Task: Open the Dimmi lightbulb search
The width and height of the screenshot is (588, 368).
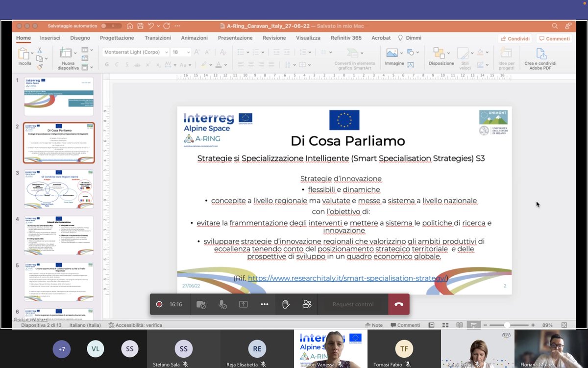Action: [x=409, y=38]
